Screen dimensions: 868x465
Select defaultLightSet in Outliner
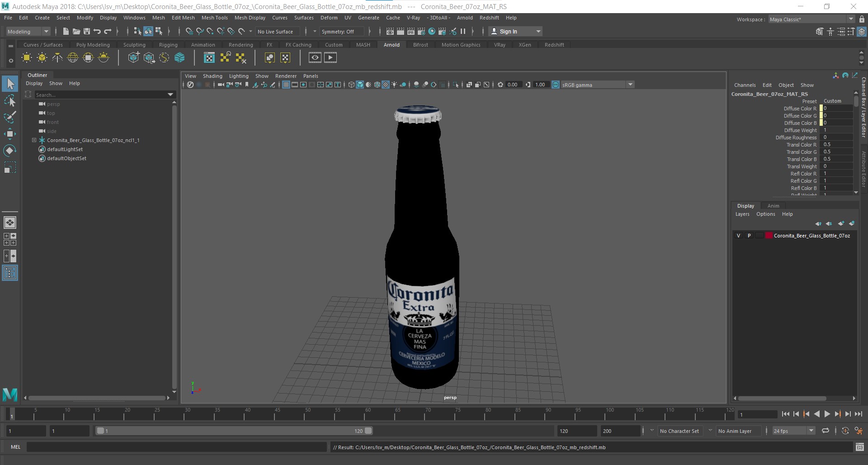point(65,149)
